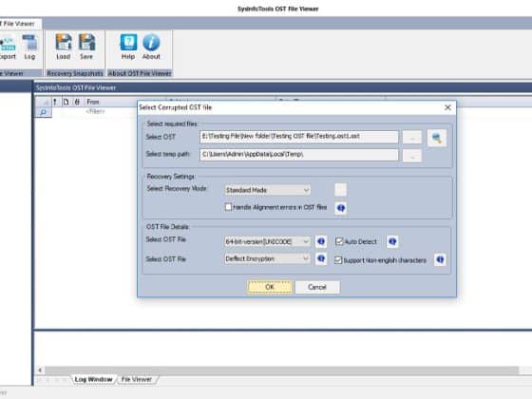The width and height of the screenshot is (532, 399).
Task: Click browse button beside the Select OST path
Action: point(412,138)
